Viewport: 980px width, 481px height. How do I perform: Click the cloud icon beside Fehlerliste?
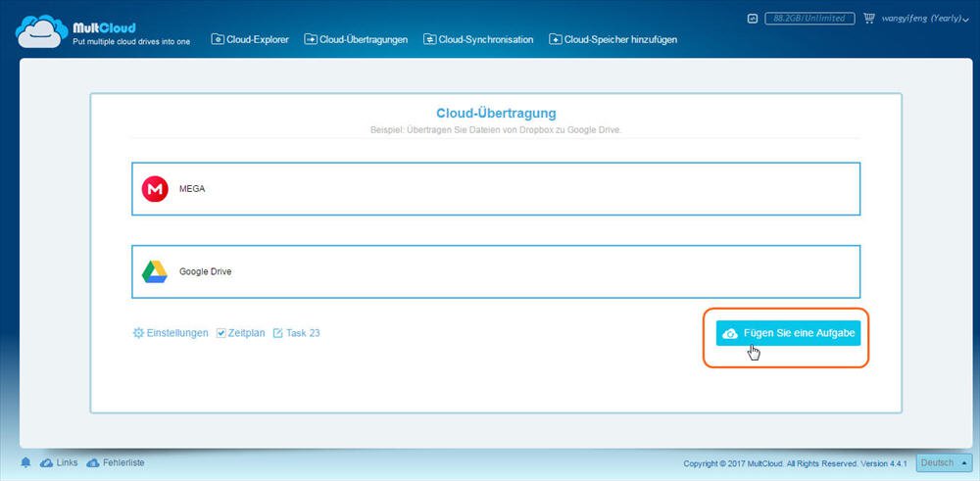pyautogui.click(x=93, y=462)
